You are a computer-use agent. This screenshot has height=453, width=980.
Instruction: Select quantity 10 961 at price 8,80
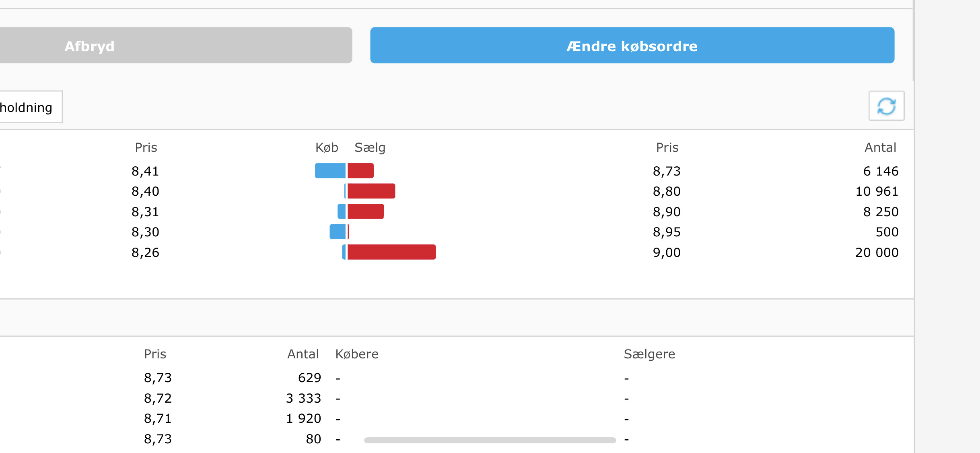(877, 191)
